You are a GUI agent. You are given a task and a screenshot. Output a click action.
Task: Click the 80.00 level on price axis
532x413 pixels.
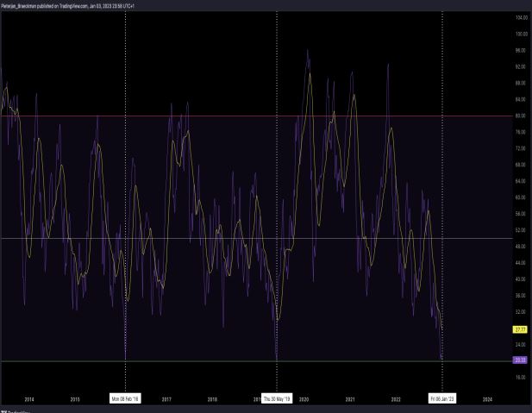520,116
